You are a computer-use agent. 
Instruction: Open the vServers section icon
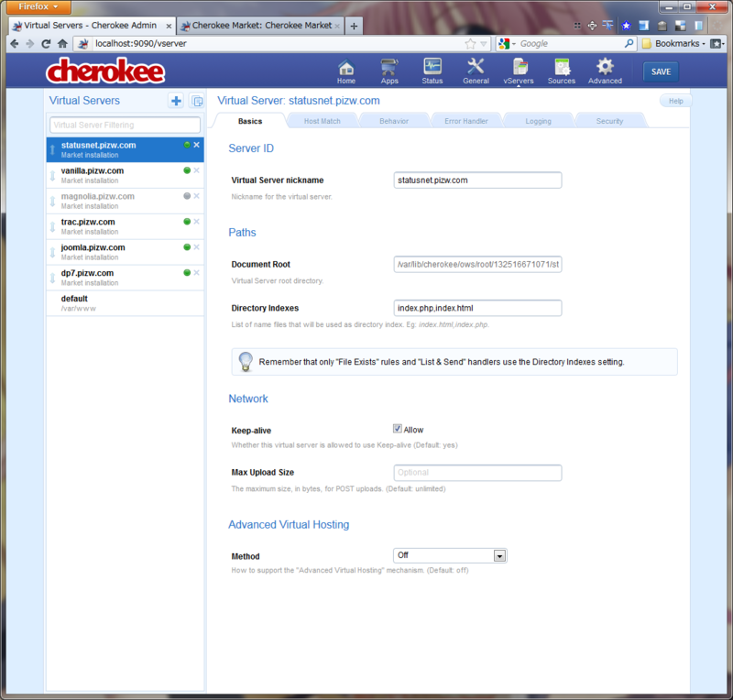519,71
